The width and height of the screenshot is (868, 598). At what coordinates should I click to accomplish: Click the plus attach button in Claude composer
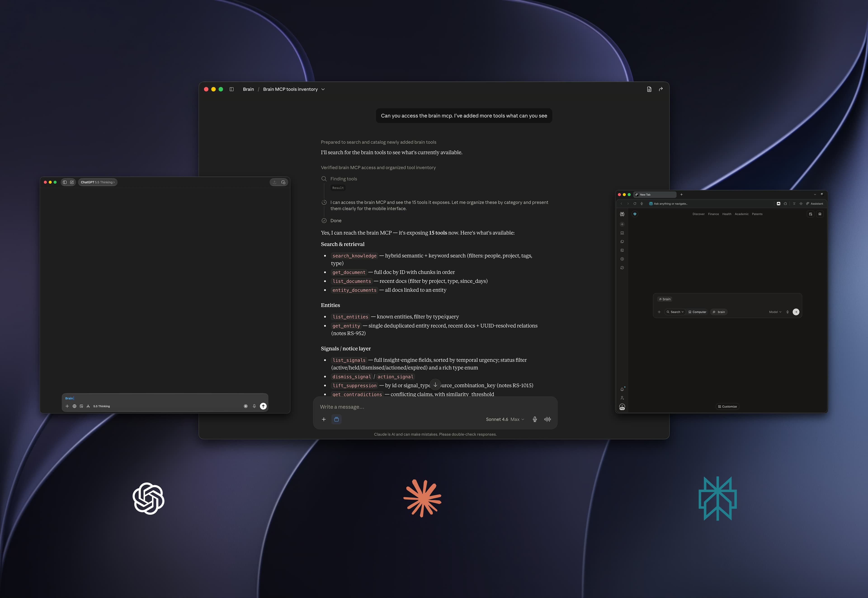pos(324,419)
